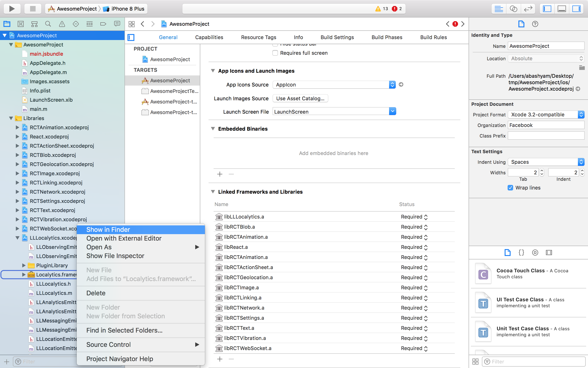Open the Media library
The width and height of the screenshot is (588, 368).
pyautogui.click(x=549, y=252)
